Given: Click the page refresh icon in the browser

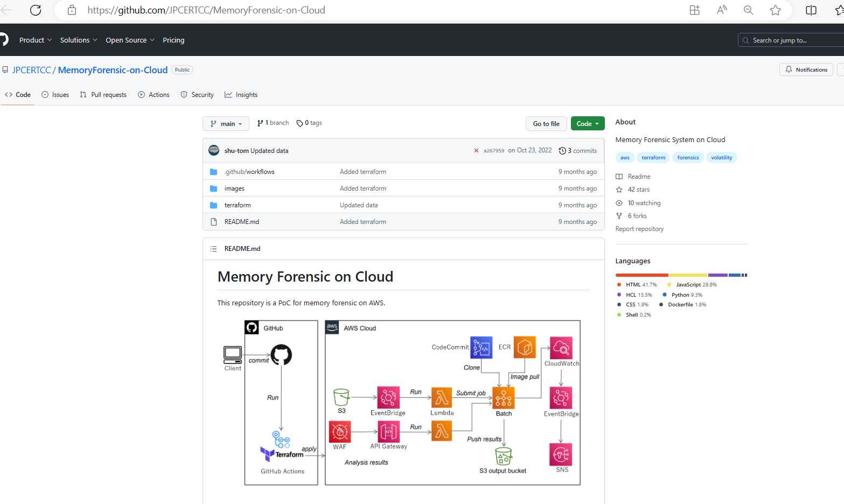Looking at the screenshot, I should coord(36,10).
